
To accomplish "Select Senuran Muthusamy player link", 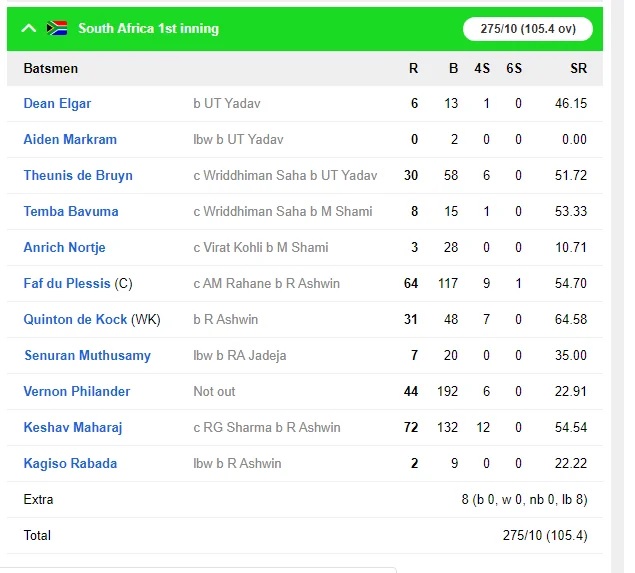I will coord(87,356).
